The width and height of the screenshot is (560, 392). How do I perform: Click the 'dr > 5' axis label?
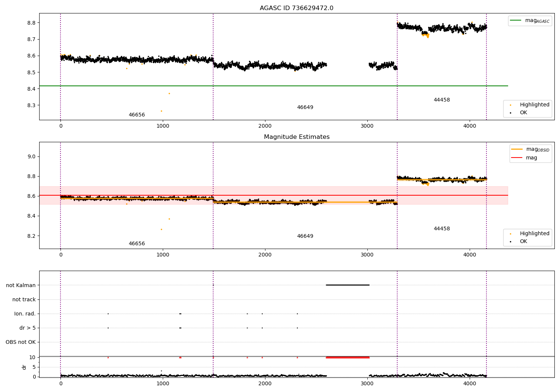[x=28, y=328]
